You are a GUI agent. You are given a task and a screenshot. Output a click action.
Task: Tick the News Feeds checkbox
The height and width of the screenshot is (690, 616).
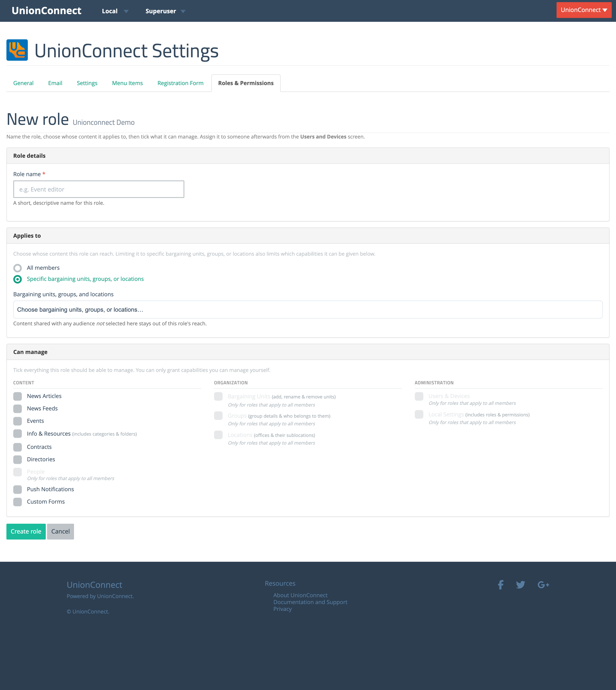click(18, 409)
